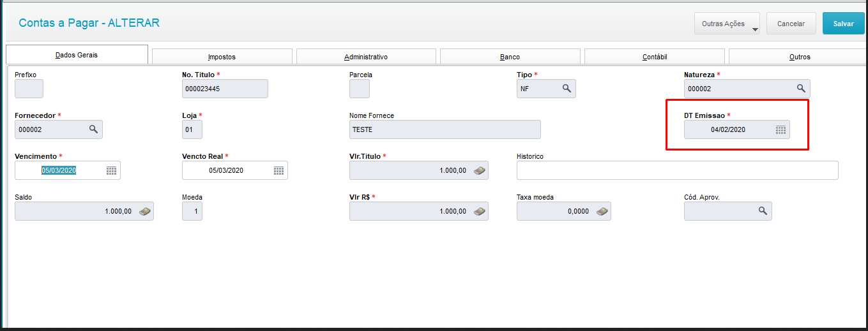Click the Taxa moeda value 0,0000
The image size is (868, 331).
tap(563, 211)
